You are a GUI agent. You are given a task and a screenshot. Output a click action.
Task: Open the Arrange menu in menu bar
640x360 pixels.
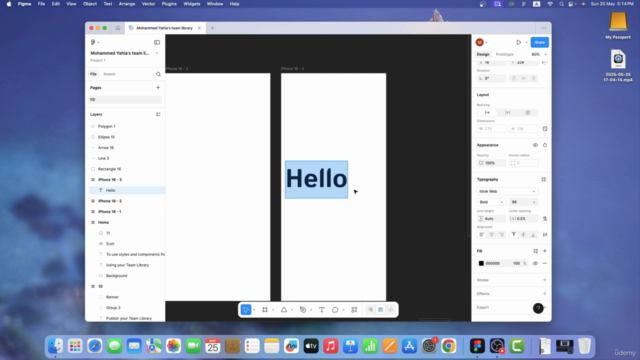127,4
